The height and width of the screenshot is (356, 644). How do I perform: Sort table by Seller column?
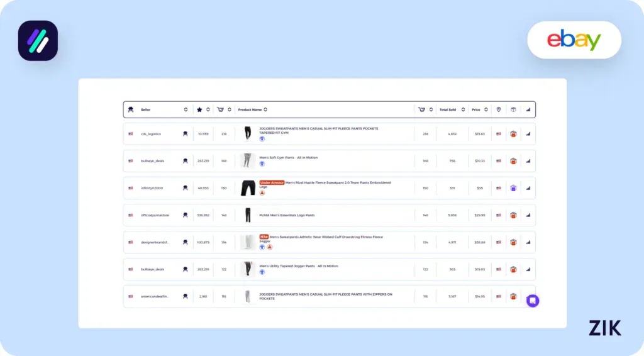[x=186, y=109]
